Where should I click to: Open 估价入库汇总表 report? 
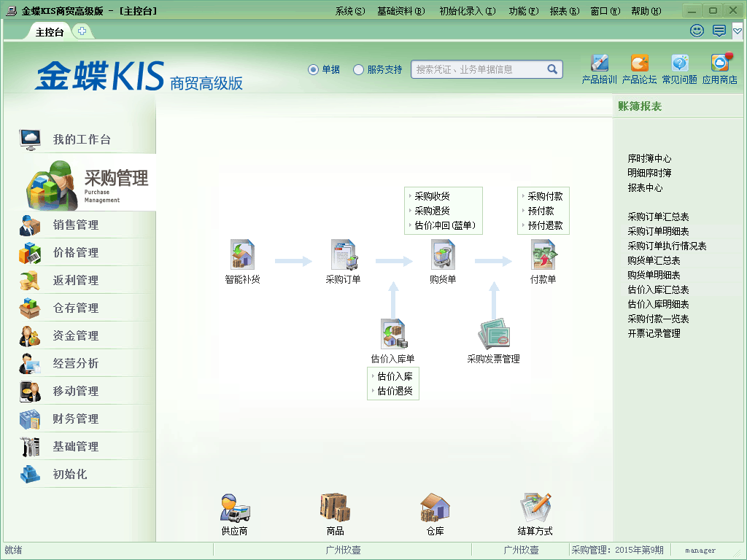coord(658,289)
